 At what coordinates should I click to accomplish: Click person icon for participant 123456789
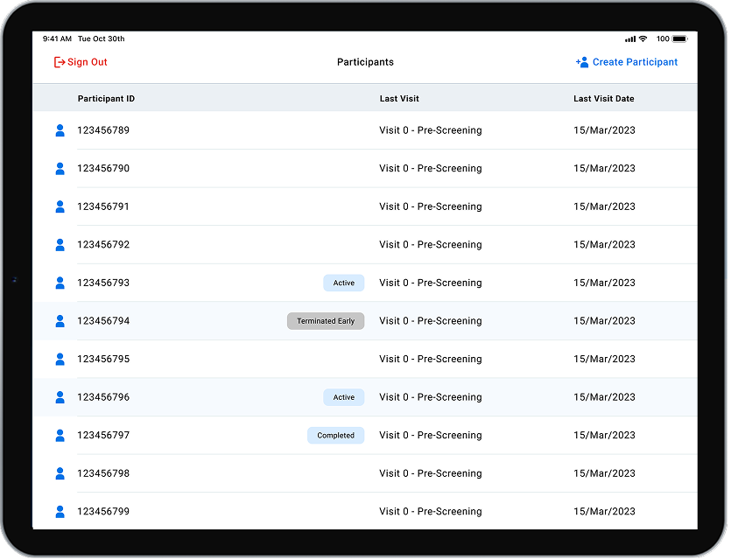click(60, 131)
